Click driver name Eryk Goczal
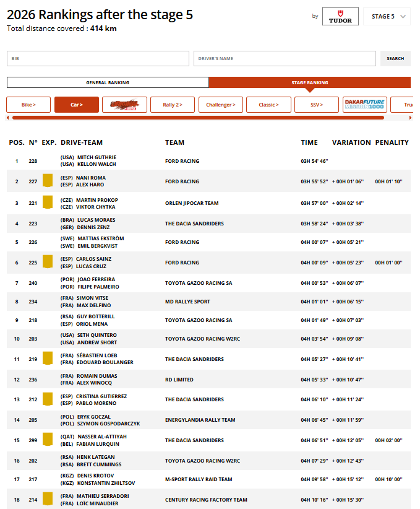This screenshot has width=420, height=509. click(94, 417)
